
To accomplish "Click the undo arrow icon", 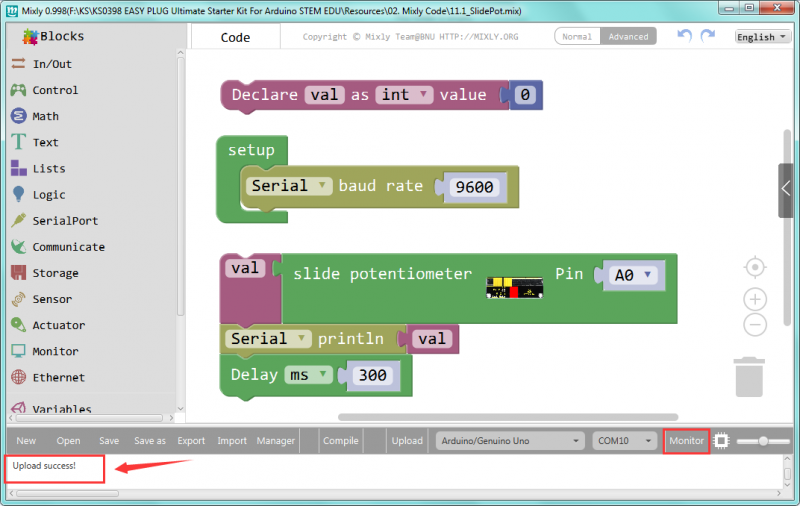I will (x=684, y=36).
